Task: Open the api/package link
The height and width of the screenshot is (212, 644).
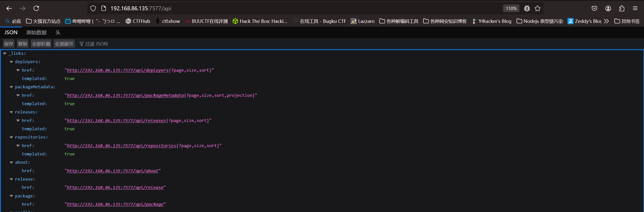Action: click(x=115, y=204)
